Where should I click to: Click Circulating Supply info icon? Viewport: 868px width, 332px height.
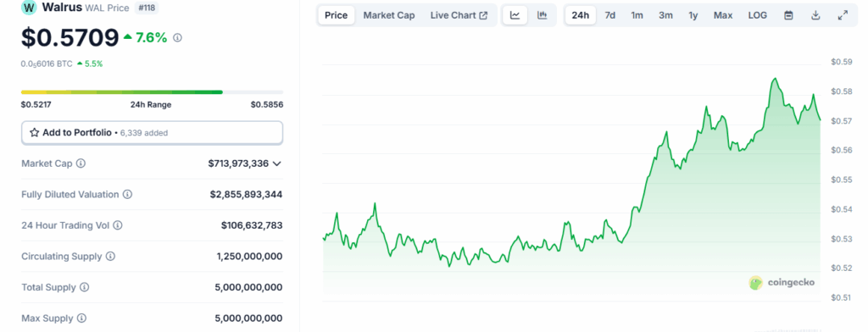[x=110, y=256]
